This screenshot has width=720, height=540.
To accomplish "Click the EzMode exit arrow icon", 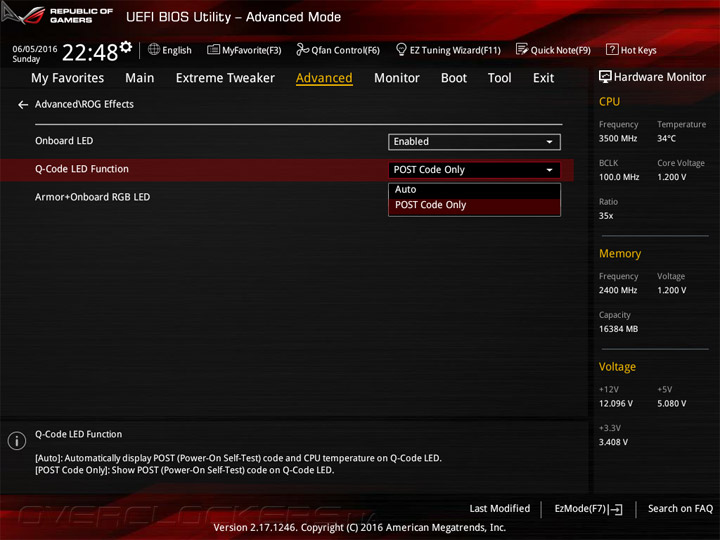I will pos(615,509).
